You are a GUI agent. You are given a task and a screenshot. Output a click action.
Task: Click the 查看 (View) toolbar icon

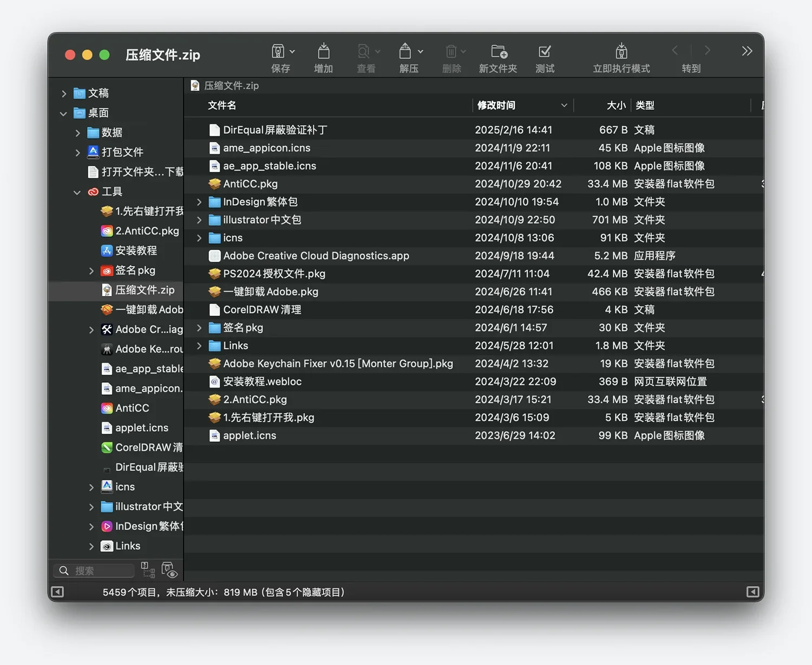(x=363, y=51)
